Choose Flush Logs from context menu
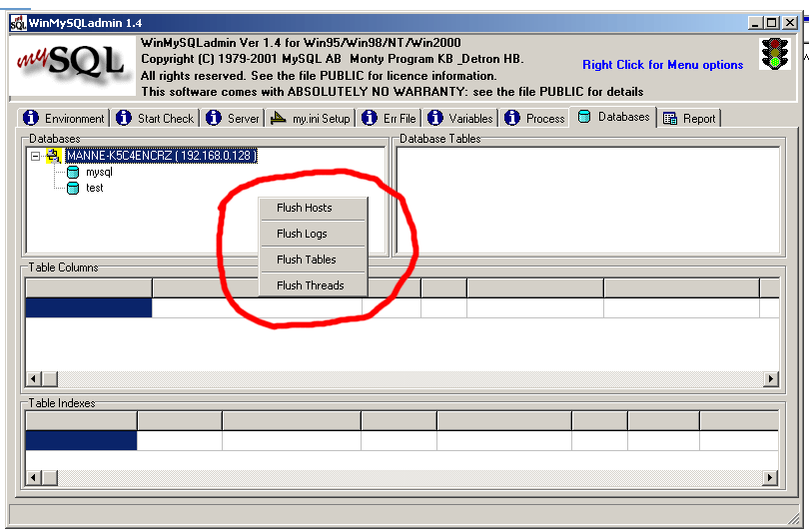Image resolution: width=809 pixels, height=532 pixels. pyautogui.click(x=314, y=234)
